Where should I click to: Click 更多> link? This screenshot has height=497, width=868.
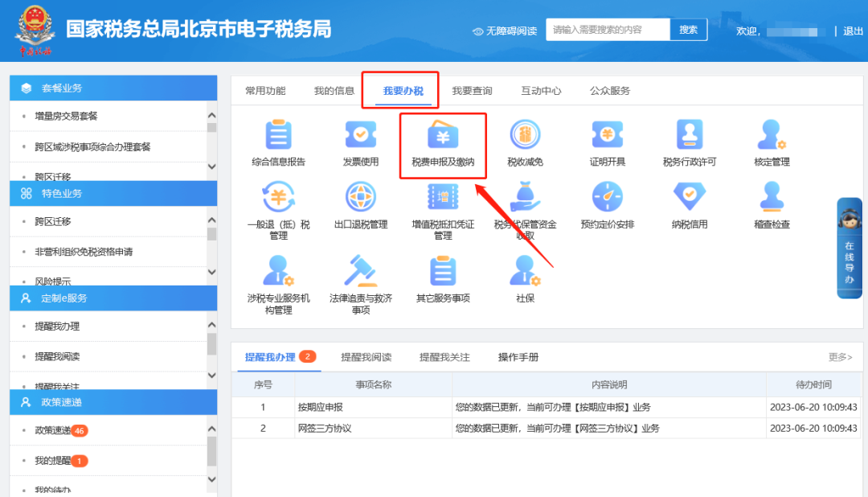point(841,357)
